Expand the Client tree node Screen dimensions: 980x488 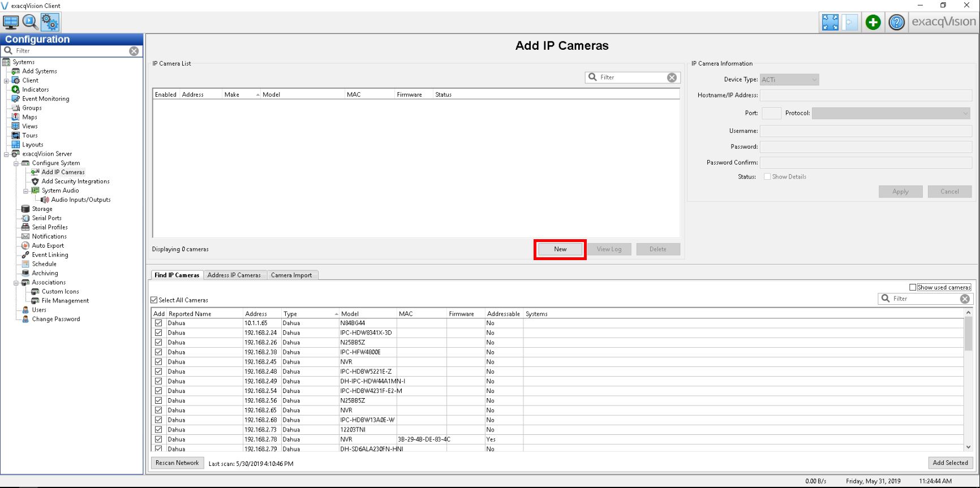click(x=6, y=81)
